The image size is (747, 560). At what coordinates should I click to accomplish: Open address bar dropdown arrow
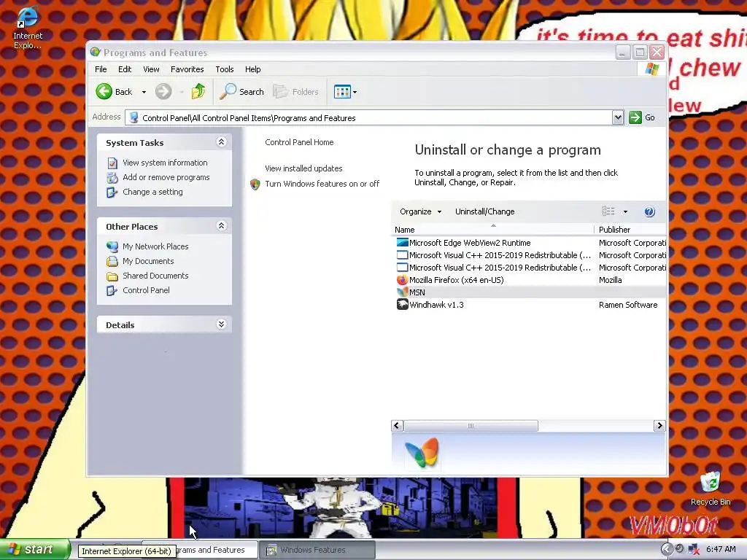618,117
